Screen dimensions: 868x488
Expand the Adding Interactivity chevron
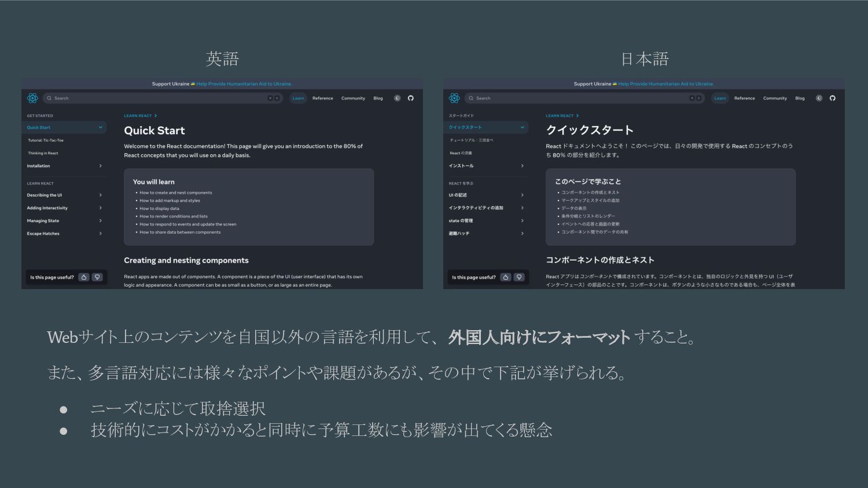[x=100, y=208]
